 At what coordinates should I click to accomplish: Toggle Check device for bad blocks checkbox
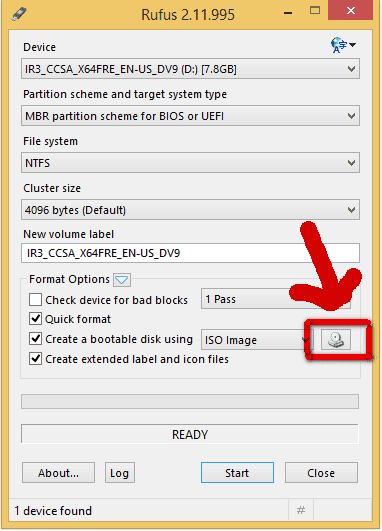[36, 300]
